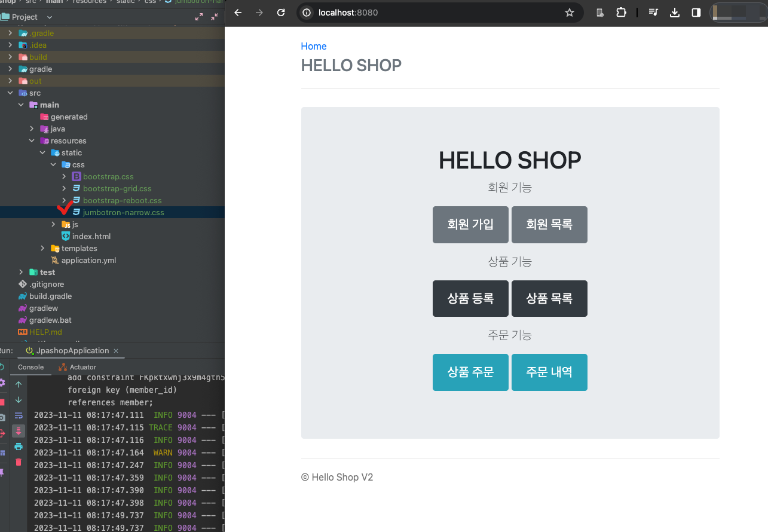Expand the out folder
This screenshot has height=532, width=768.
click(x=10, y=81)
